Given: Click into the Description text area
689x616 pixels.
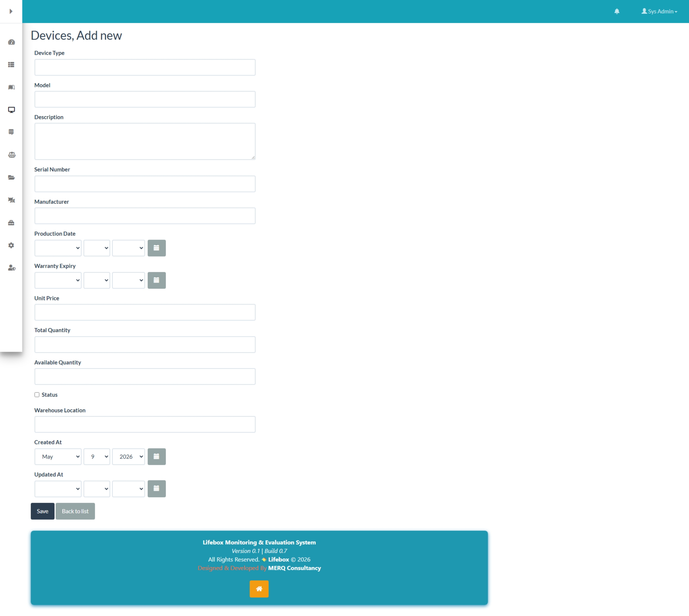Looking at the screenshot, I should coord(145,141).
